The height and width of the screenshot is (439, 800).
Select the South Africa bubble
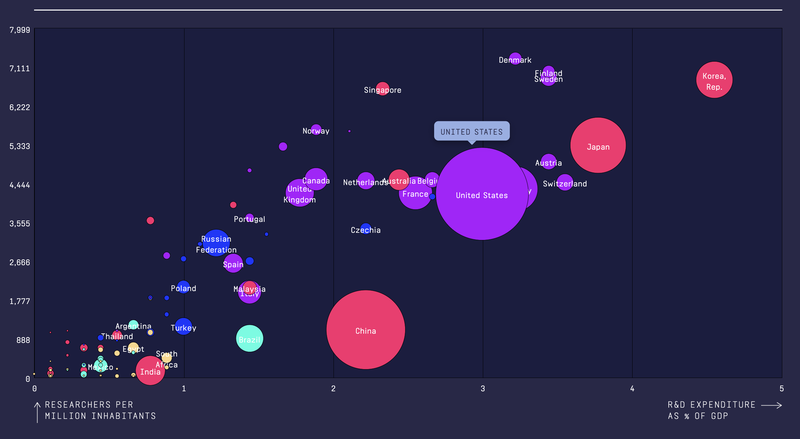tap(166, 358)
